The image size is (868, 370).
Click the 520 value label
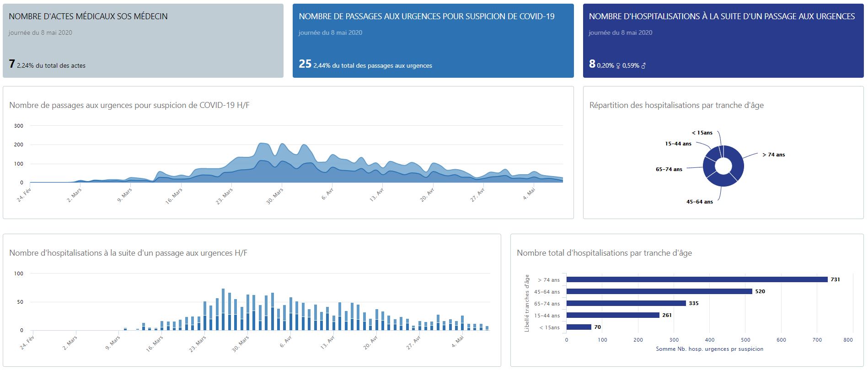[760, 291]
